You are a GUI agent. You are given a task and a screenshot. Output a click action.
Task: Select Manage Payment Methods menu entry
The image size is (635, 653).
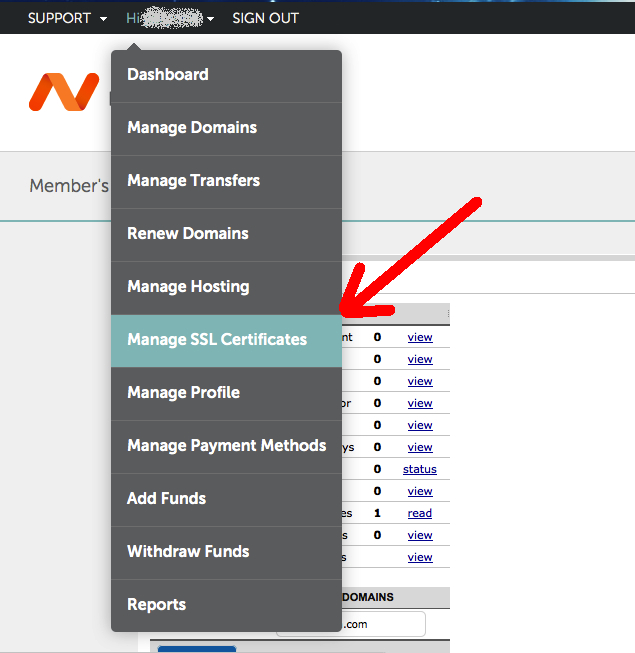point(227,446)
